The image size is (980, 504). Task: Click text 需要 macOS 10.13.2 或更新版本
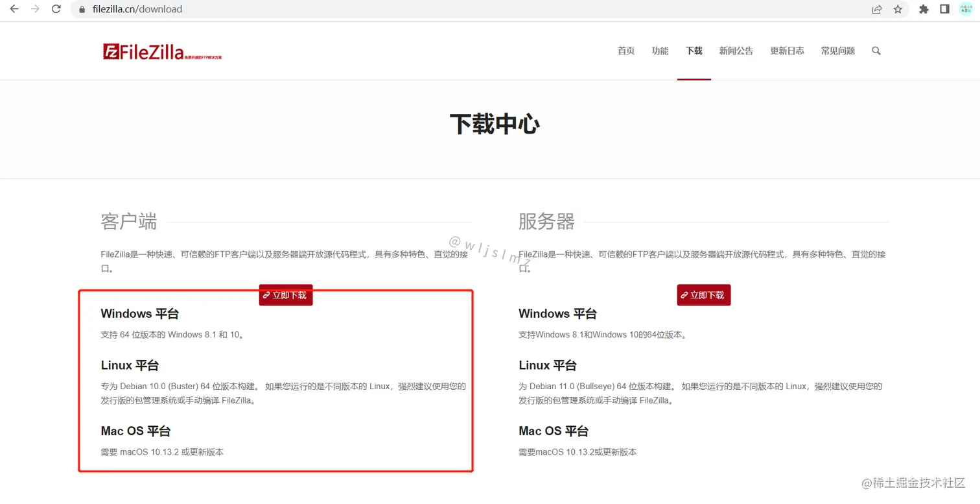[x=162, y=451]
